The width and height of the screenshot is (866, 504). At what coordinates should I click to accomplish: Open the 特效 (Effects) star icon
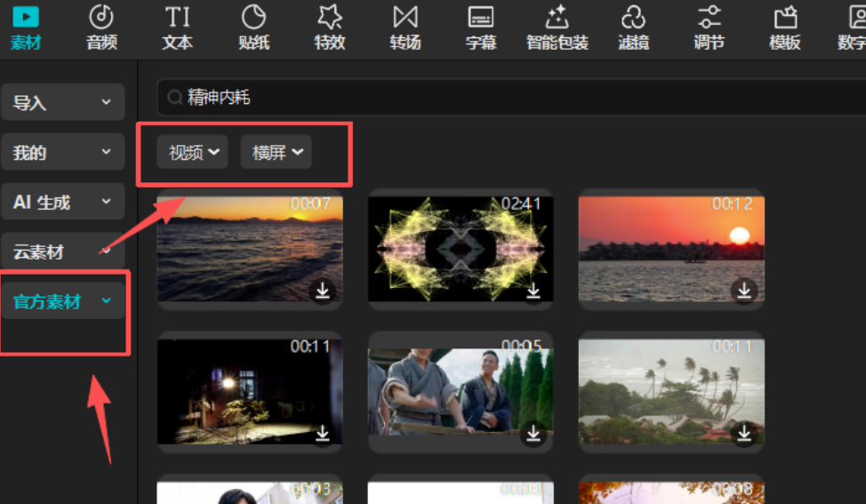tap(330, 17)
